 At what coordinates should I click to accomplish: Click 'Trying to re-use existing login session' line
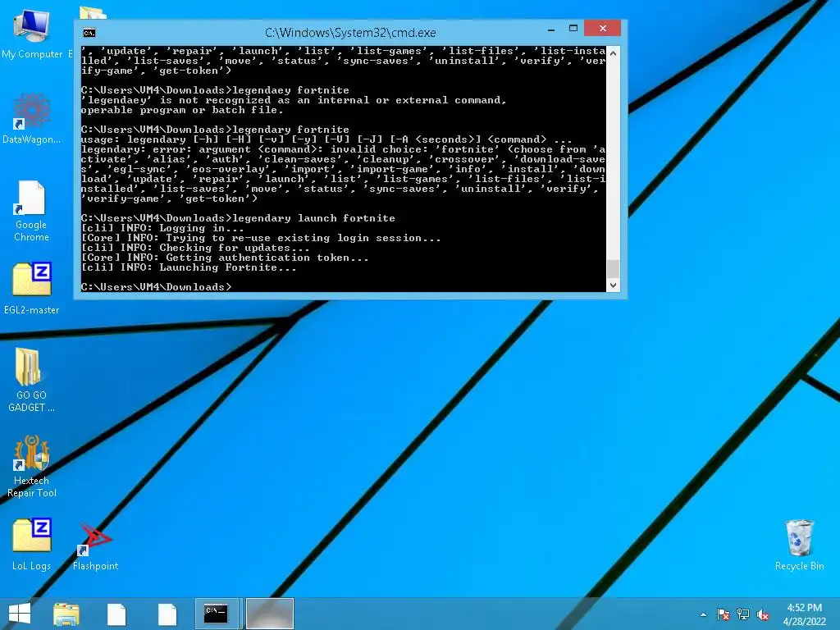click(x=261, y=238)
